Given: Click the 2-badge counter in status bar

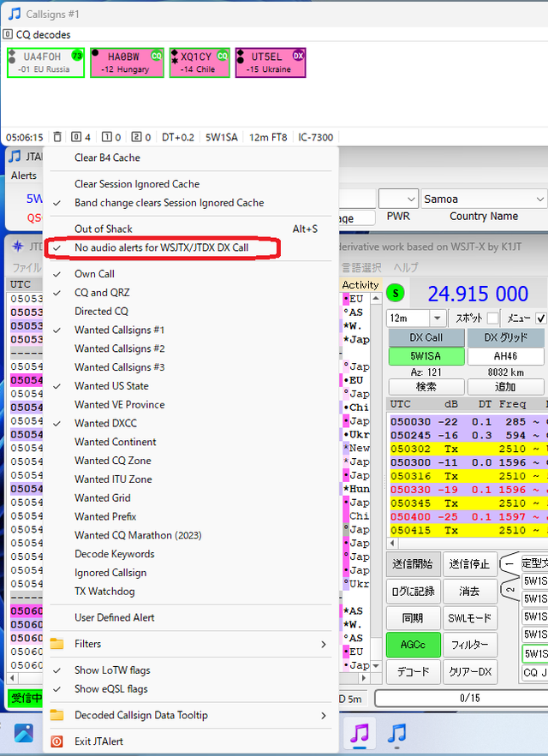Looking at the screenshot, I should (141, 137).
